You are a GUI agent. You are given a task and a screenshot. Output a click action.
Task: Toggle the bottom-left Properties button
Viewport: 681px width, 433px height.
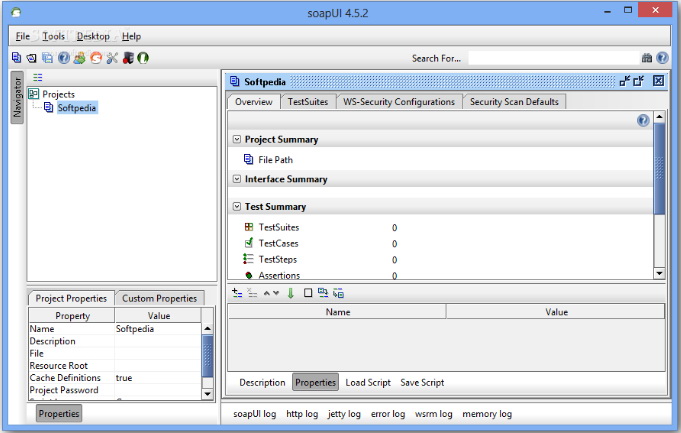pos(59,413)
